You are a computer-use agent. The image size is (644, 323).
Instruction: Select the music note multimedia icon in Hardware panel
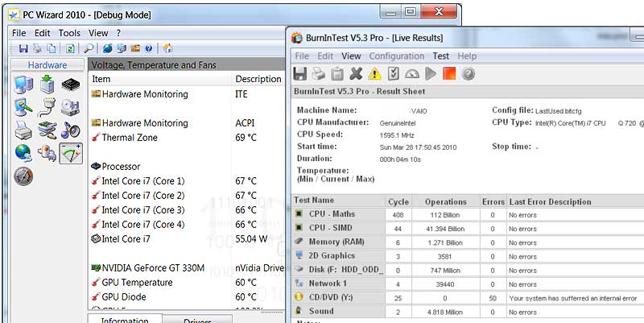tap(71, 130)
